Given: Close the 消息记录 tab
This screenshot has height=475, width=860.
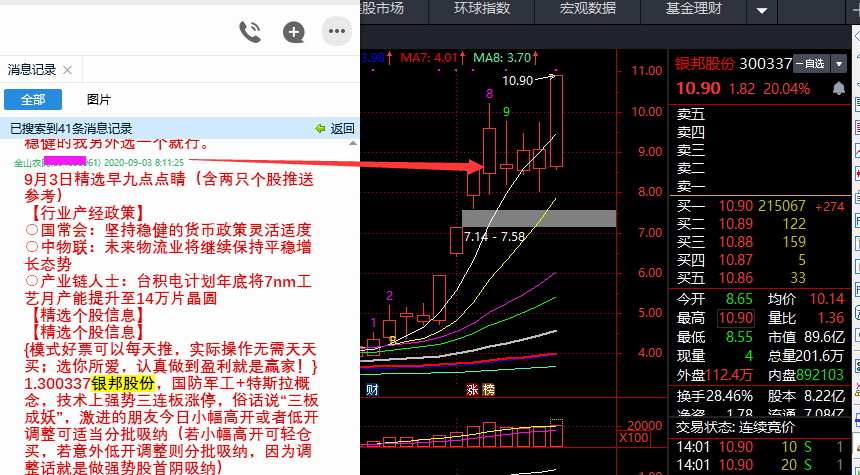Looking at the screenshot, I should coord(67,70).
